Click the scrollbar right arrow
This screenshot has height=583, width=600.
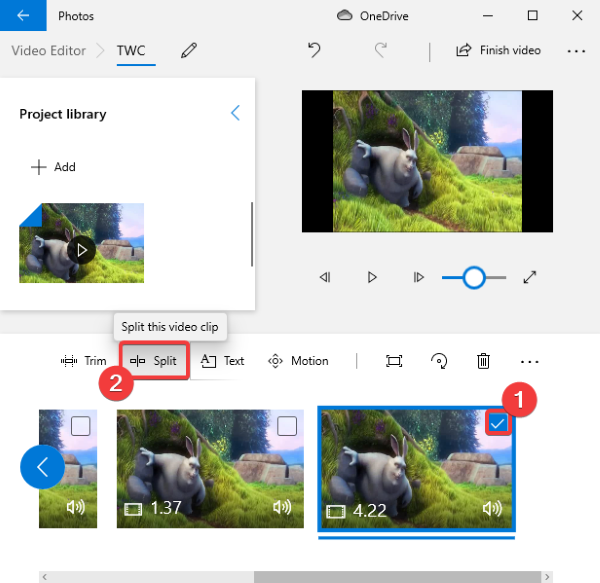(x=547, y=576)
